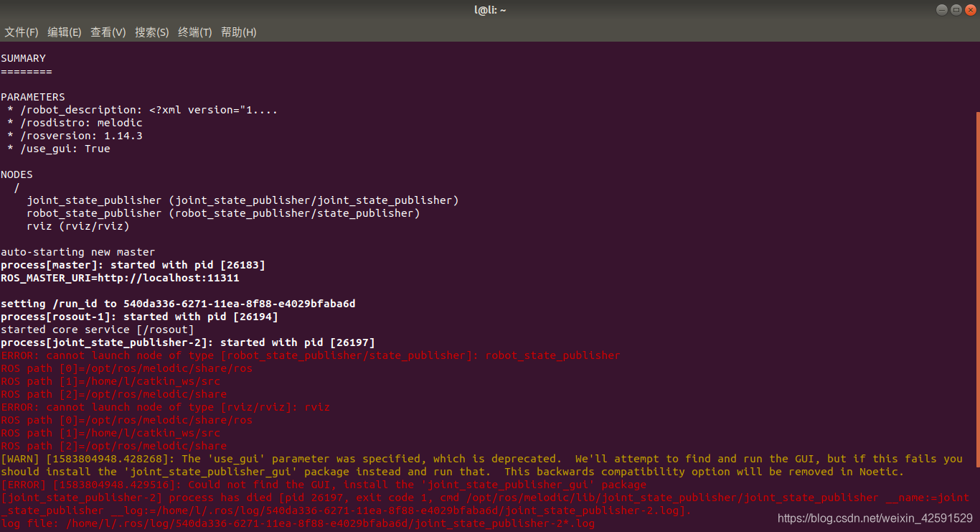980x532 pixels.
Task: Open the 文件(F) menu
Action: tap(22, 32)
